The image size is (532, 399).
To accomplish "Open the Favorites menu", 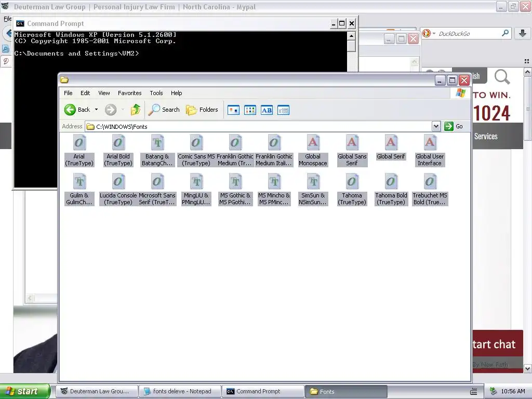I will click(x=129, y=93).
